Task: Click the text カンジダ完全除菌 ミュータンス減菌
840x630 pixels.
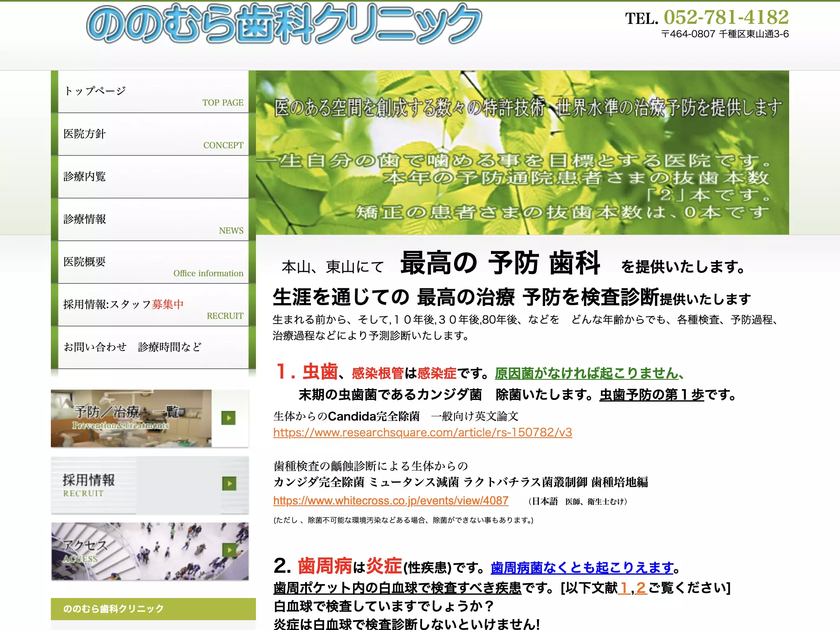Action: pos(366,482)
